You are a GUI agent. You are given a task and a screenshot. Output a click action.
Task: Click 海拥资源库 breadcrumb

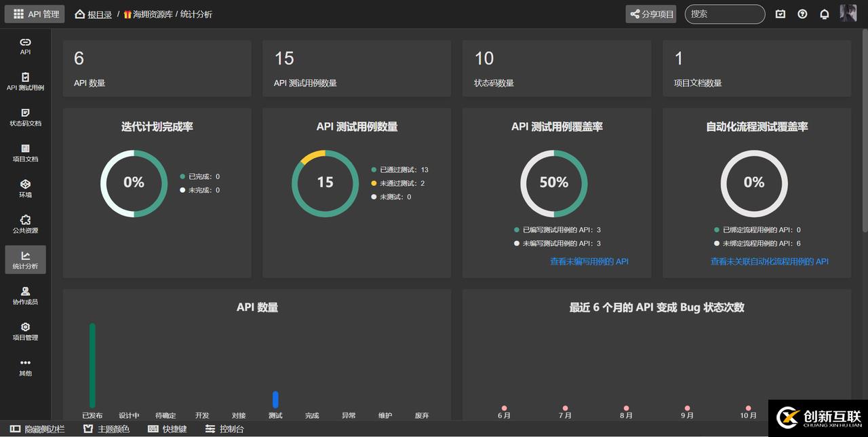tap(148, 14)
